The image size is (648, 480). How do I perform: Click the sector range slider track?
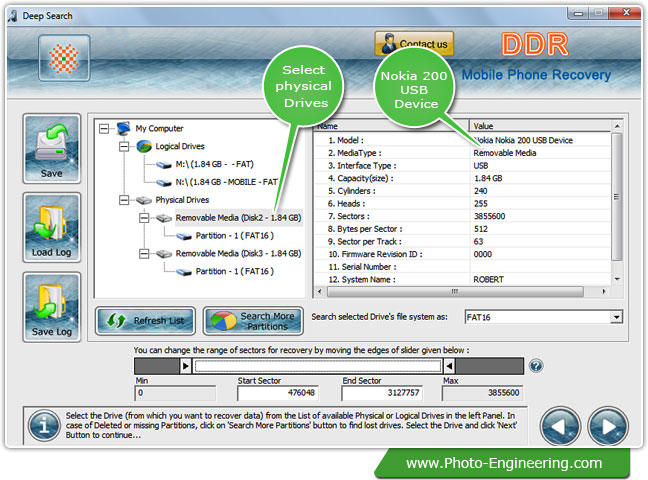click(x=318, y=366)
